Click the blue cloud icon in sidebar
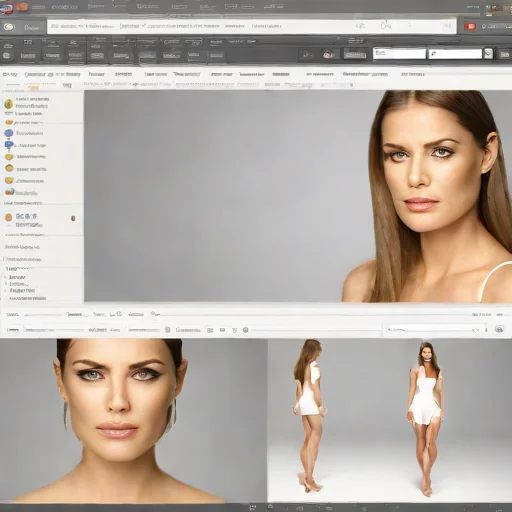The image size is (512, 512). [9, 133]
